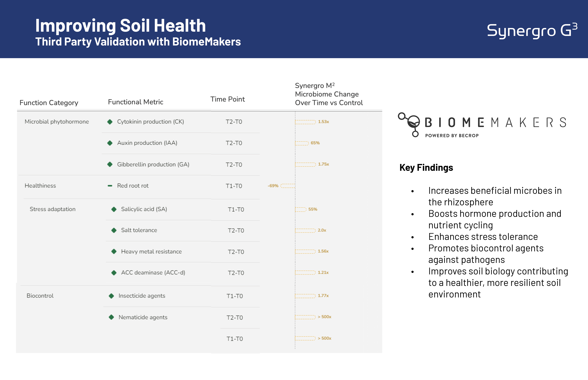588x380 pixels.
Task: Click green diamond beside ACC deaminase
Action: pyautogui.click(x=114, y=273)
